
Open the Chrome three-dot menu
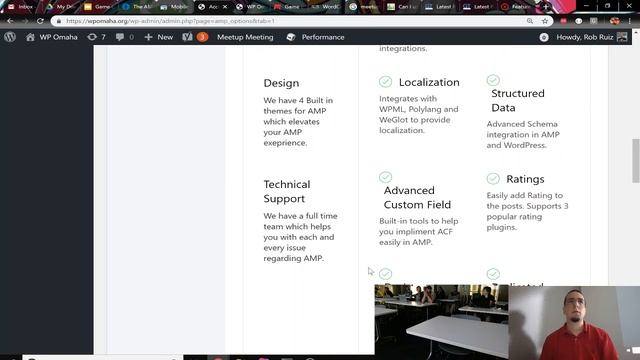[630, 21]
